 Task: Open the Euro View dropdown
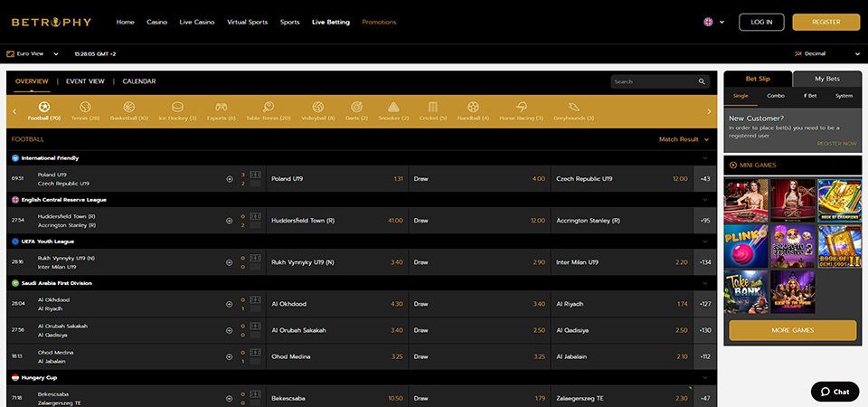click(x=33, y=53)
